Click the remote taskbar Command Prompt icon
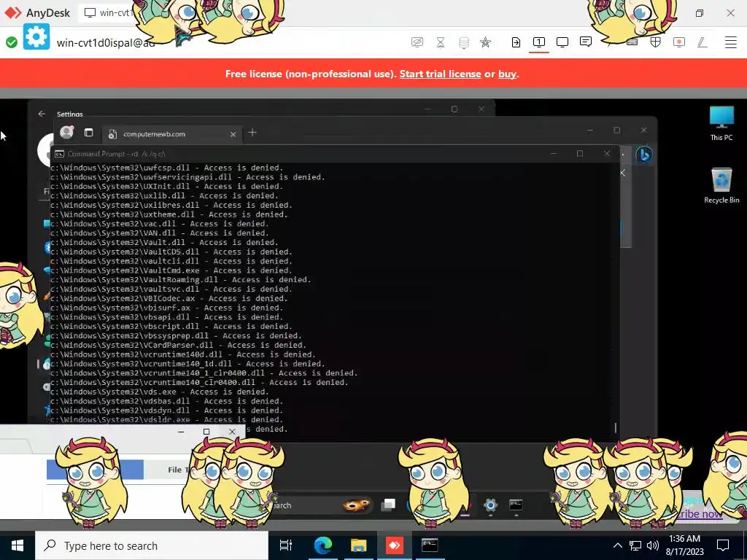 click(x=516, y=505)
